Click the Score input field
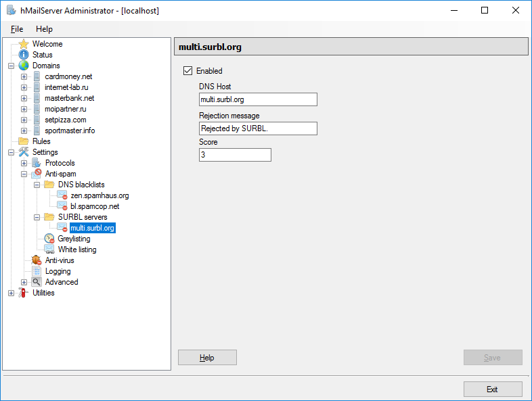The image size is (532, 401). point(235,155)
